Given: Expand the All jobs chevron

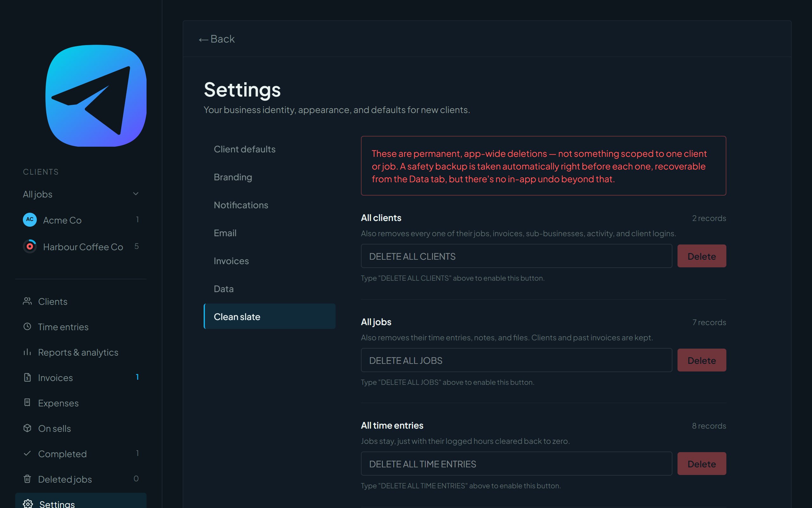Looking at the screenshot, I should (x=135, y=194).
